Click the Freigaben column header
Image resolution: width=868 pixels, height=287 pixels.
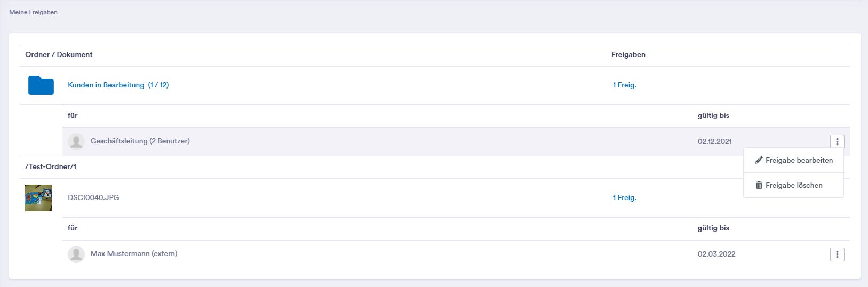pyautogui.click(x=628, y=54)
